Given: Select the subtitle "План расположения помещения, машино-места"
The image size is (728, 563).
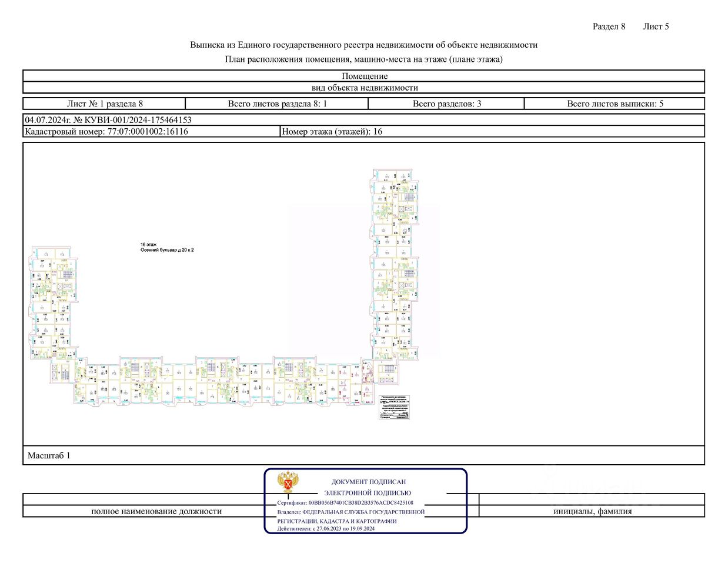Looking at the screenshot, I should pos(363,59).
